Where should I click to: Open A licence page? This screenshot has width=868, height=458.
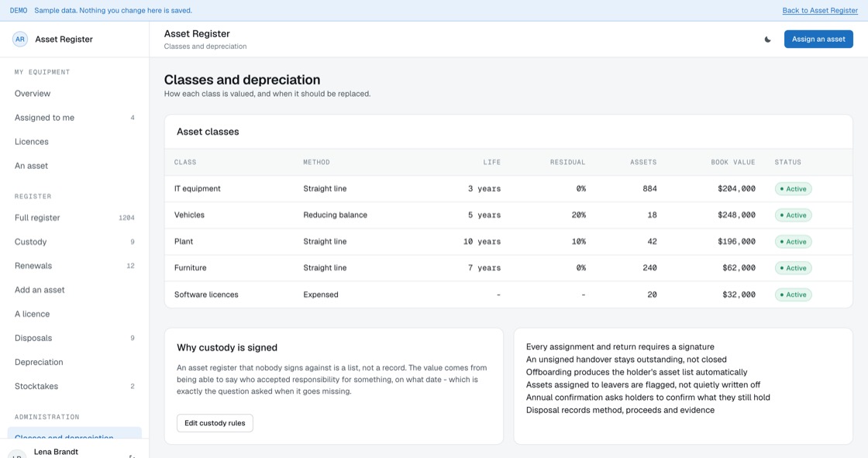pos(74,314)
